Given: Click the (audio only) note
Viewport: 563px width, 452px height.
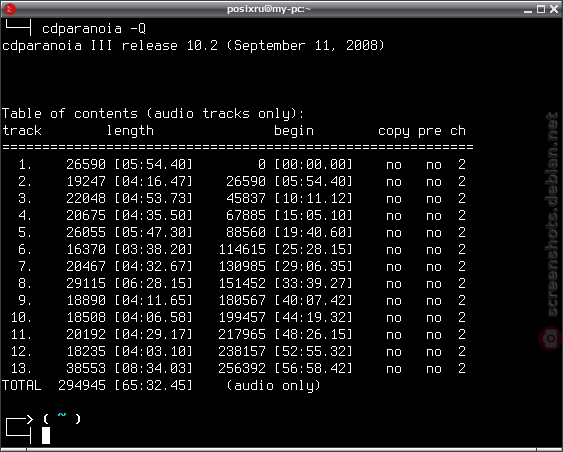Looking at the screenshot, I should point(274,386).
